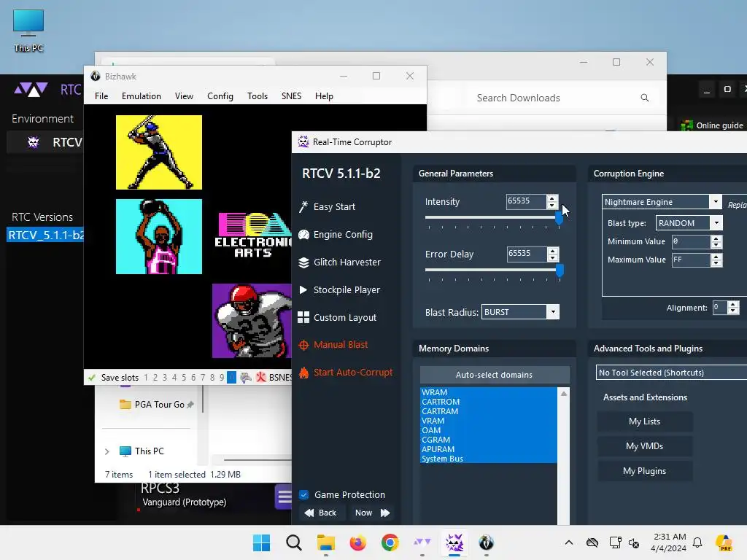
Task: Click the search magnifier in Downloads window
Action: [x=645, y=98]
